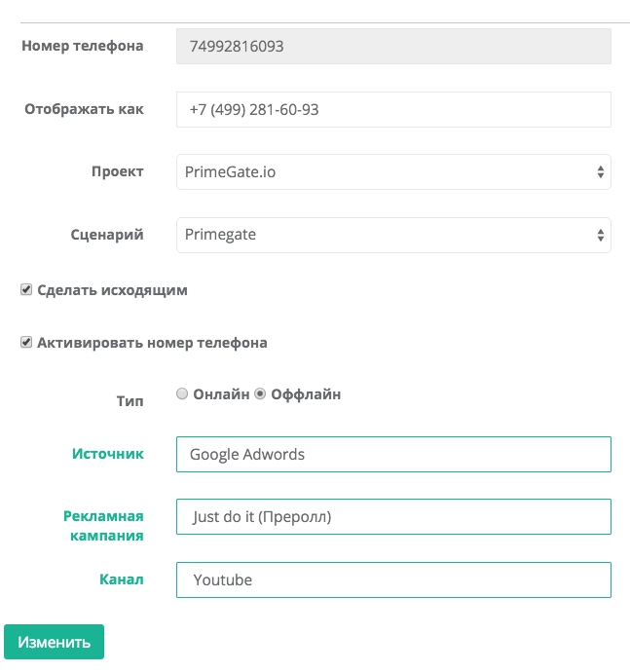Click the 'Активировать номер телефона' label text
This screenshot has width=630, height=672.
152,343
